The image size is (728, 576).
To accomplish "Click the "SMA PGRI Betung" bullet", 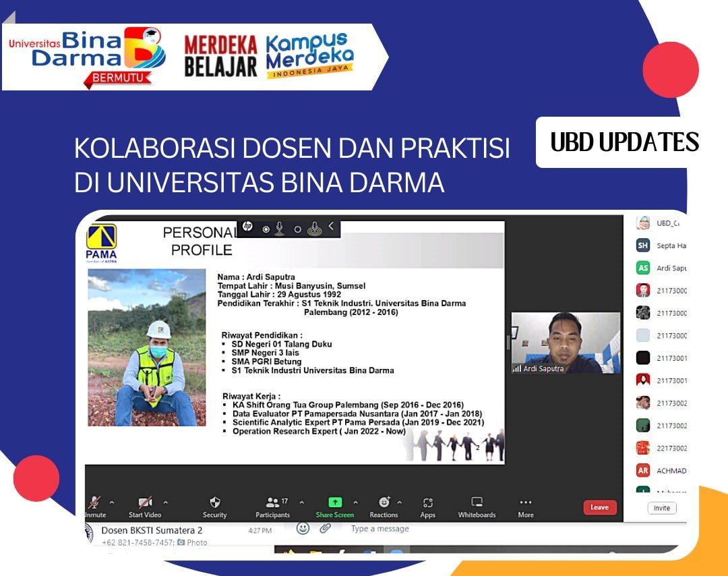I will click(266, 362).
